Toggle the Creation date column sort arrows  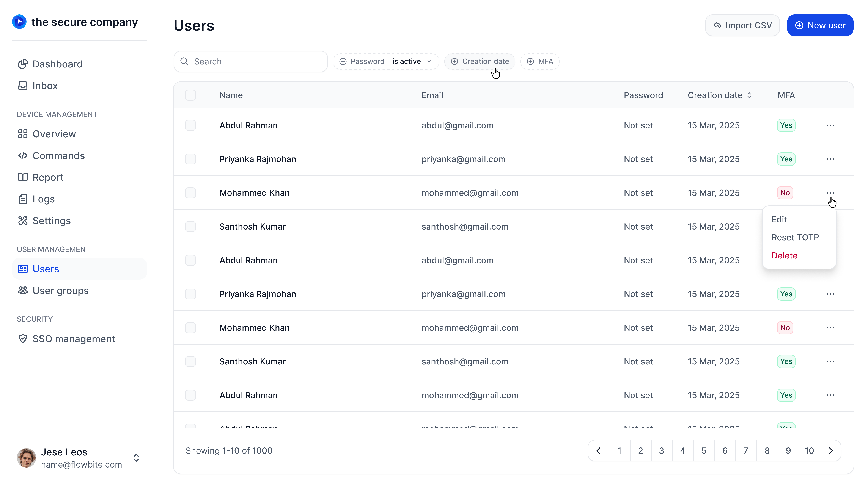pos(749,95)
